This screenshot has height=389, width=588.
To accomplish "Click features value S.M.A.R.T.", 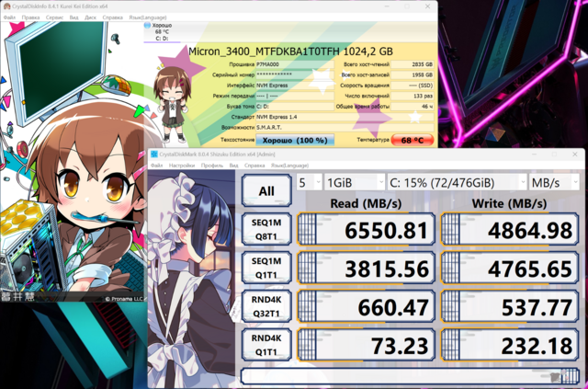I will (345, 128).
